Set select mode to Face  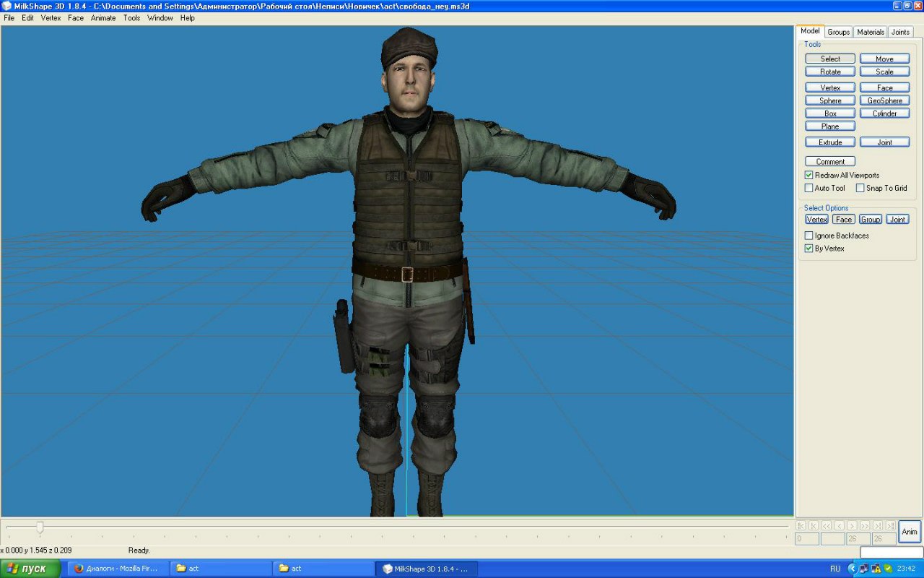coord(843,220)
